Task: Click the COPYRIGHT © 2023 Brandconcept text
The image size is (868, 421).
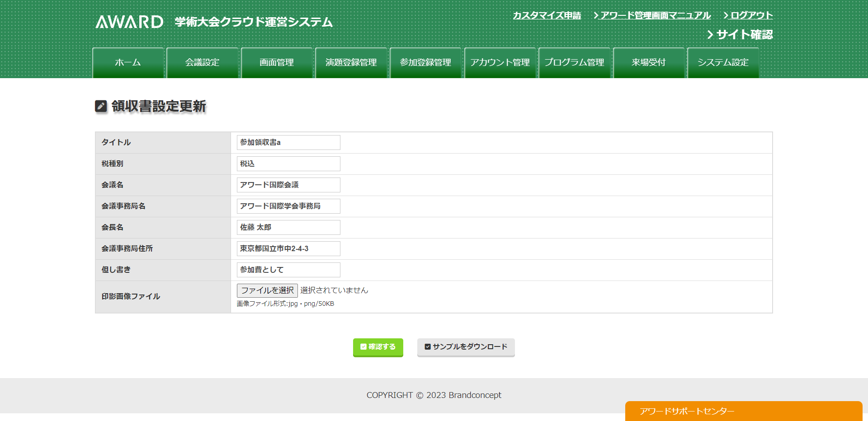Action: (434, 395)
